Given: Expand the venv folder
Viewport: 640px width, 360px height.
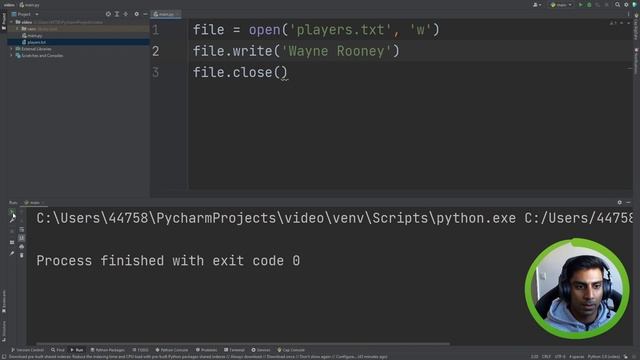Looking at the screenshot, I should (17, 29).
